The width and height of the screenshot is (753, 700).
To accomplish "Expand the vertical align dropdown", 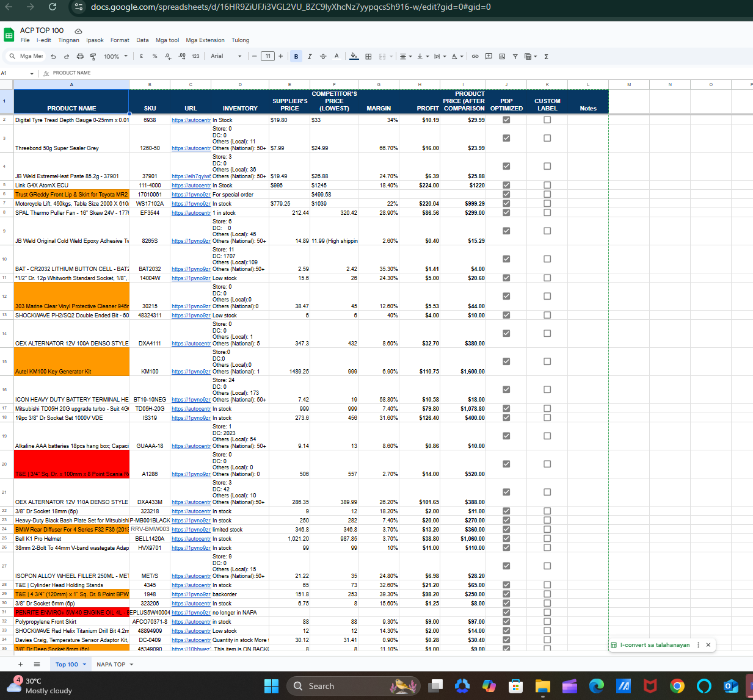I will click(x=423, y=56).
